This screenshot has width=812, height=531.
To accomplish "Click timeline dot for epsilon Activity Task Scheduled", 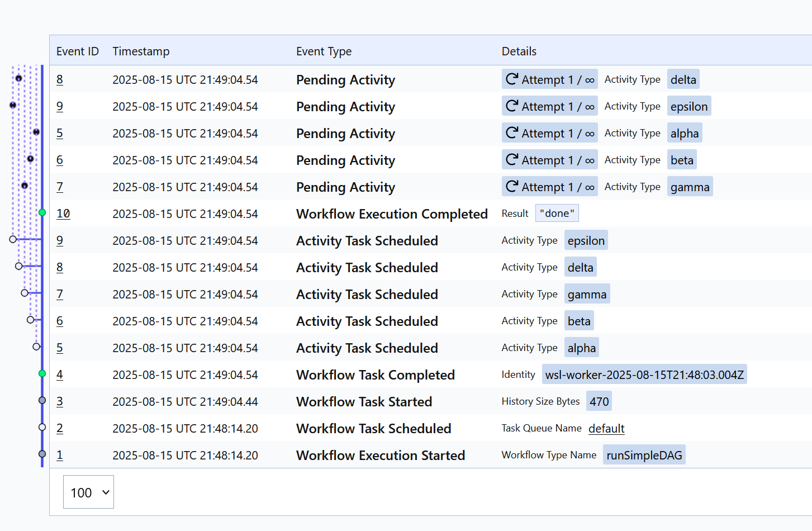I will pyautogui.click(x=13, y=239).
